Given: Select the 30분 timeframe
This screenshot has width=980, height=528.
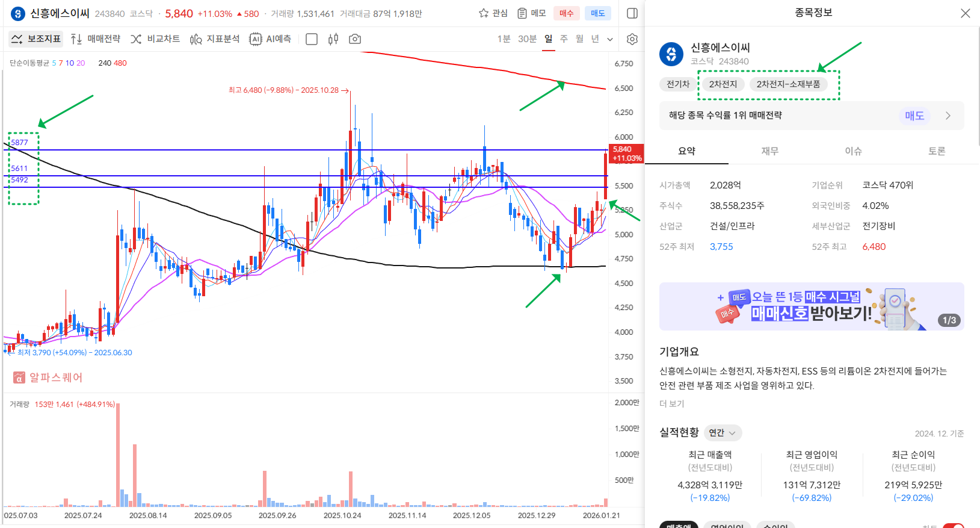Looking at the screenshot, I should (527, 39).
